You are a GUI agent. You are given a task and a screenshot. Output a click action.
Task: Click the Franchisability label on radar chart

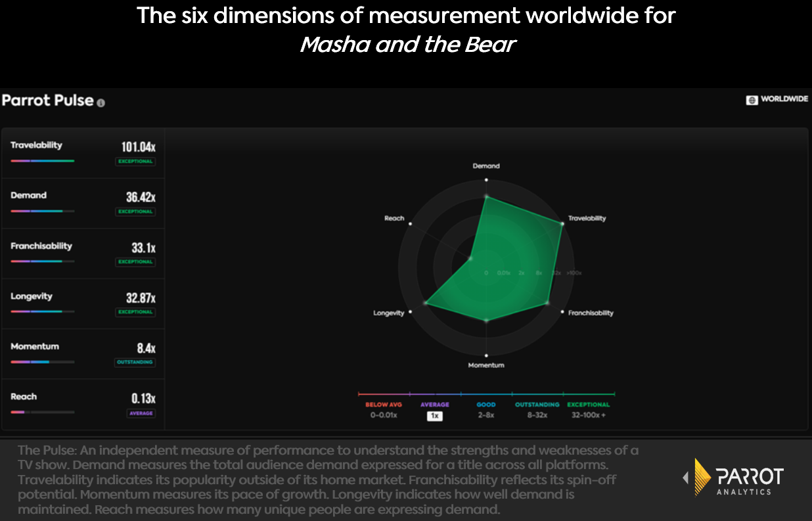pos(591,313)
